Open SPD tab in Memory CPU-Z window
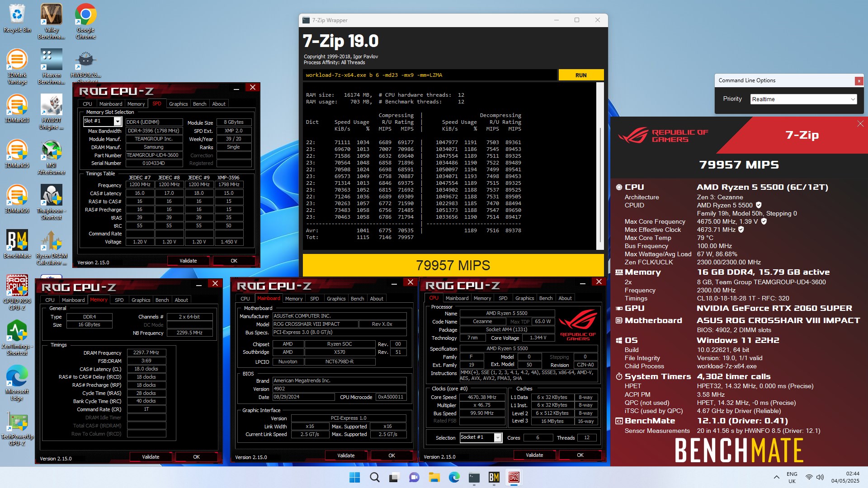The image size is (868, 488). [119, 300]
